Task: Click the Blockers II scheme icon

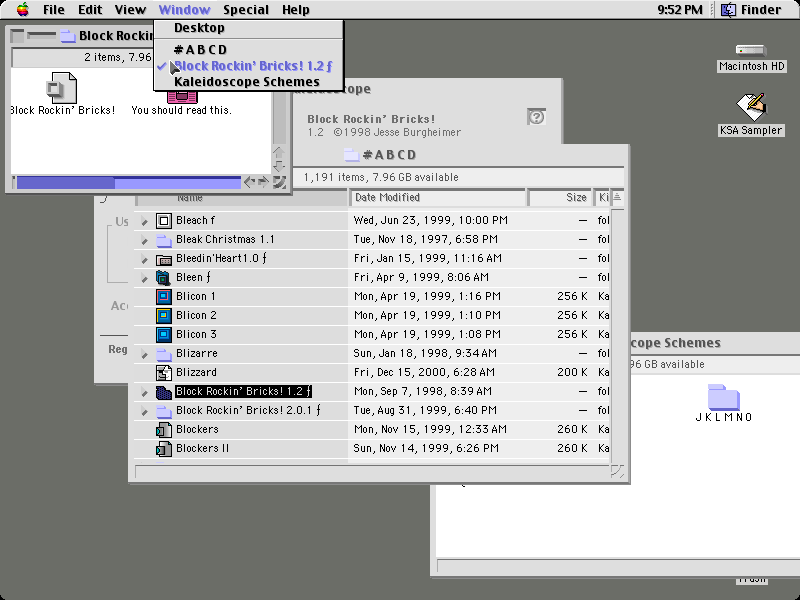Action: click(x=163, y=448)
